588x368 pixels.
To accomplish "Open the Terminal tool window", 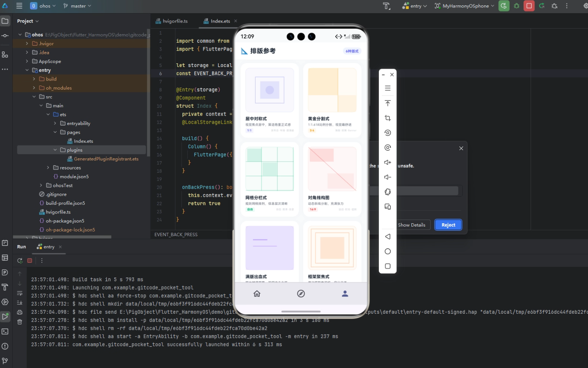I will (x=5, y=331).
